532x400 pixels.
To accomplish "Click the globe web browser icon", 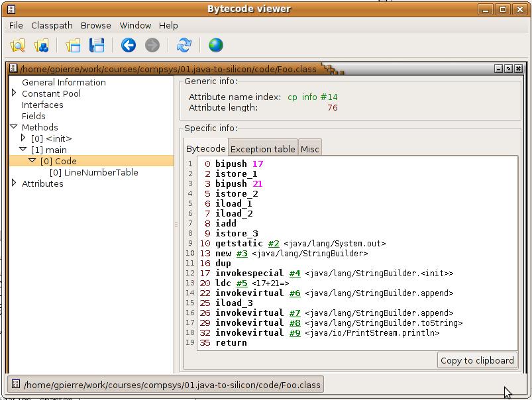I will [216, 45].
